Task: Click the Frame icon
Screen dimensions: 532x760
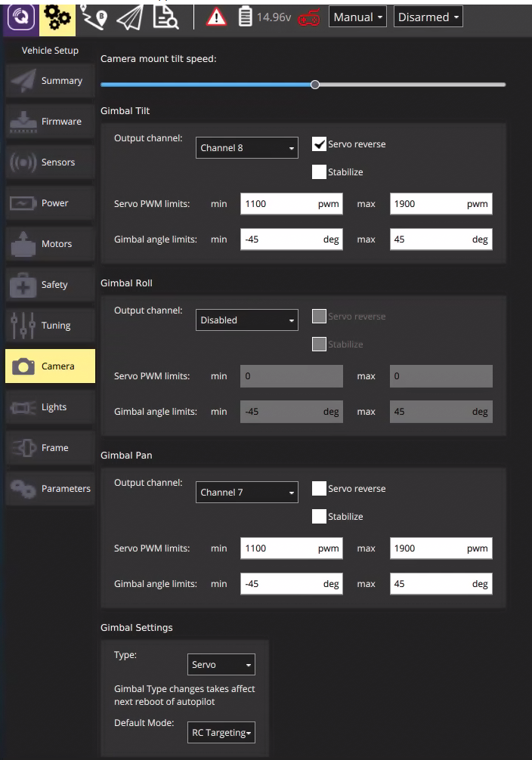Action: tap(23, 448)
